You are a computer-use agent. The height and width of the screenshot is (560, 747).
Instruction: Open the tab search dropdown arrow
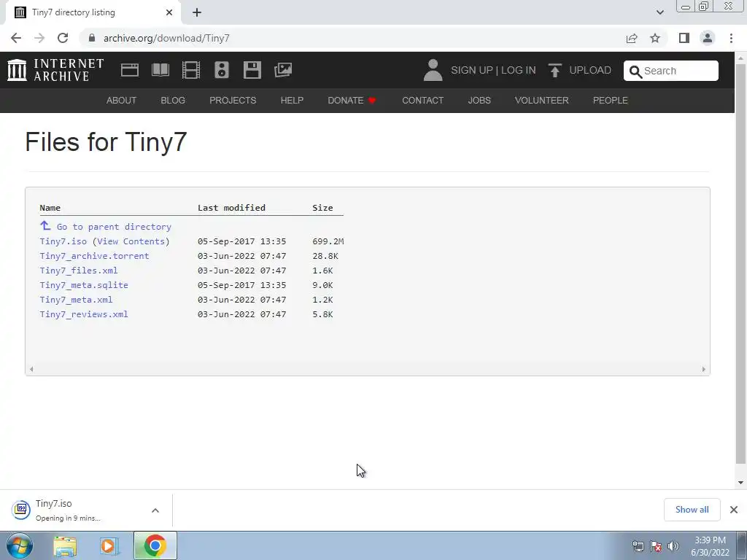tap(659, 12)
